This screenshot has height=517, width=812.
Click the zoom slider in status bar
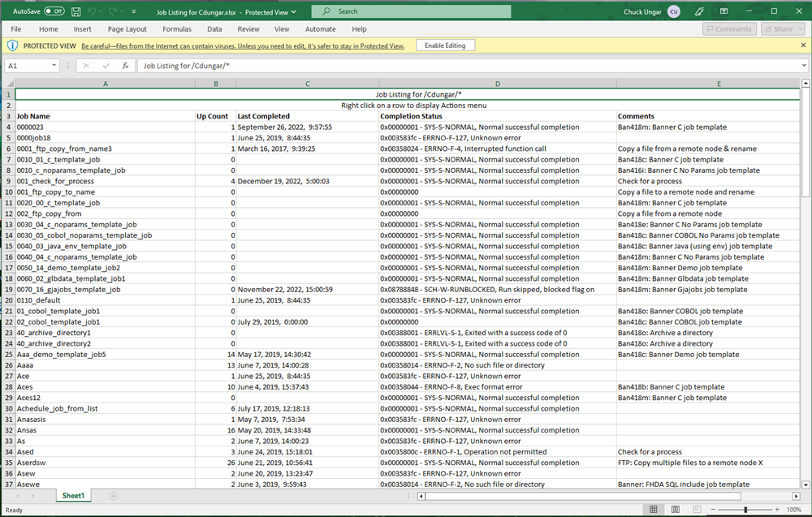pos(745,510)
